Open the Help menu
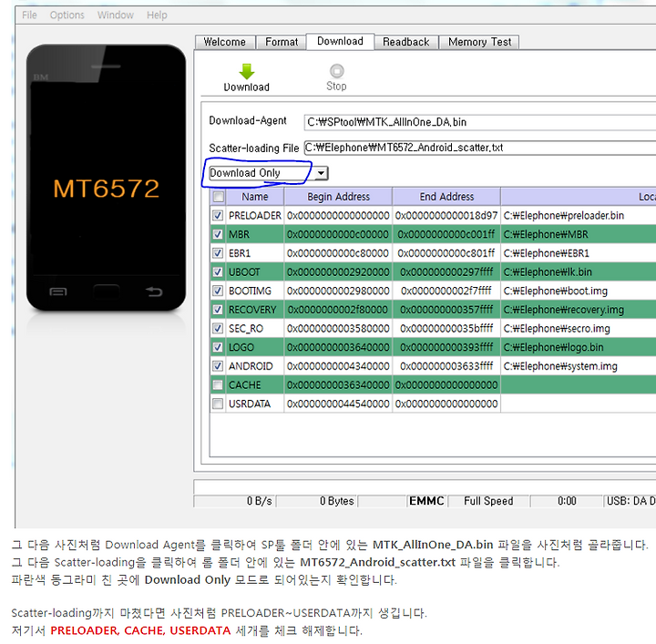 point(157,15)
